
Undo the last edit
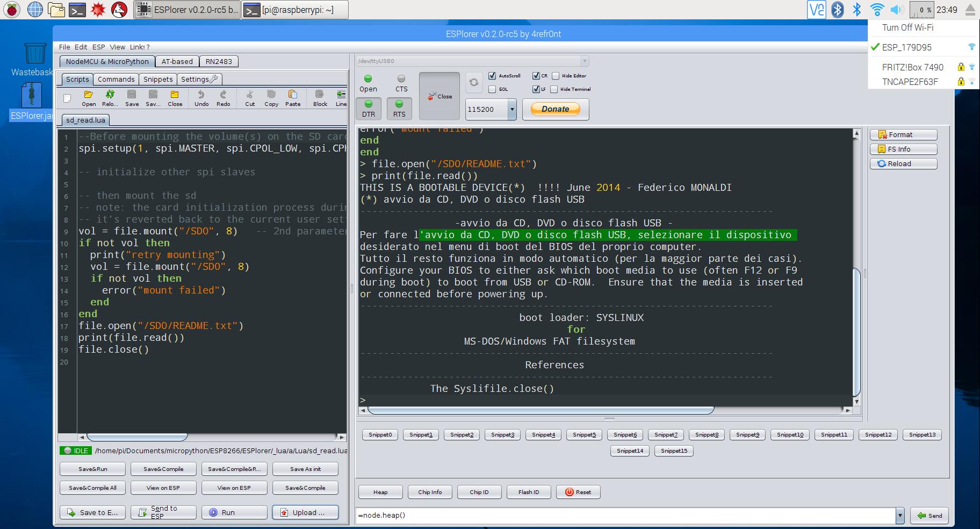click(x=201, y=98)
